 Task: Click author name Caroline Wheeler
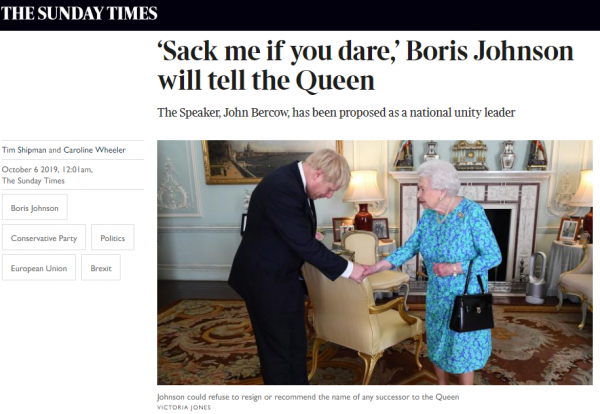pos(94,150)
